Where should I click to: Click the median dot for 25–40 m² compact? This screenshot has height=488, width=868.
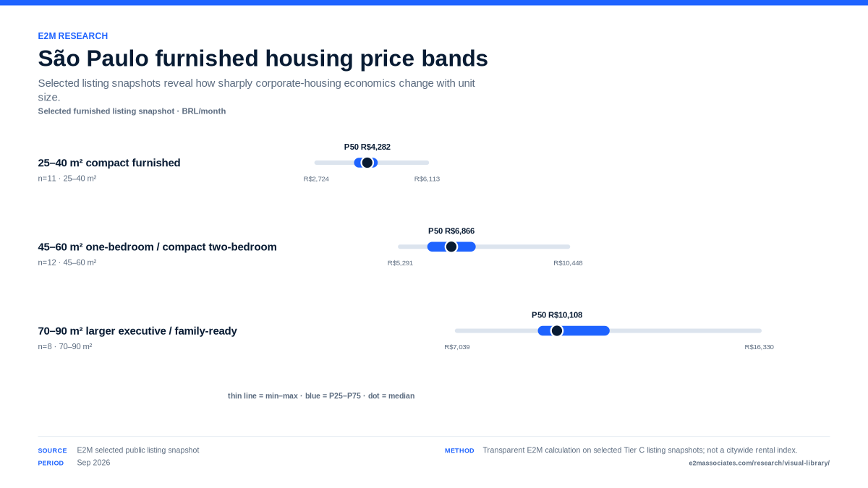click(x=367, y=163)
